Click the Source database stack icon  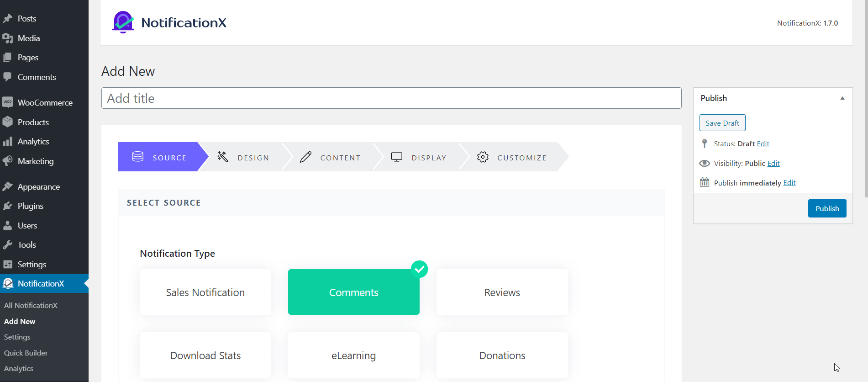tap(138, 157)
